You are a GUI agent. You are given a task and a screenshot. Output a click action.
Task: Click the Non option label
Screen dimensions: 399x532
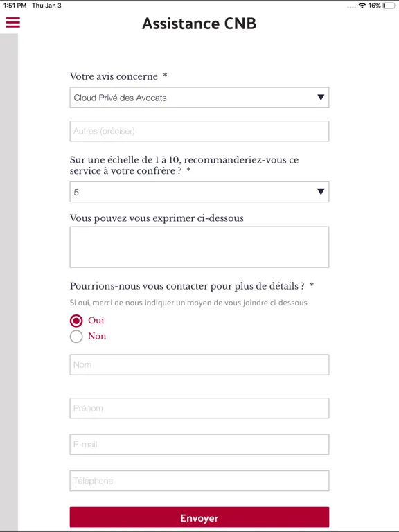(x=97, y=336)
